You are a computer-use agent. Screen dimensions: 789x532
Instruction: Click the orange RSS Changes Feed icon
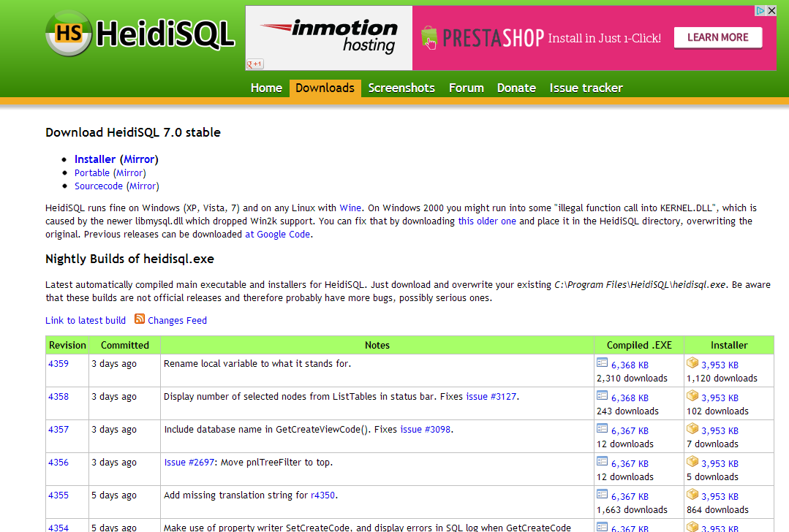[x=140, y=319]
